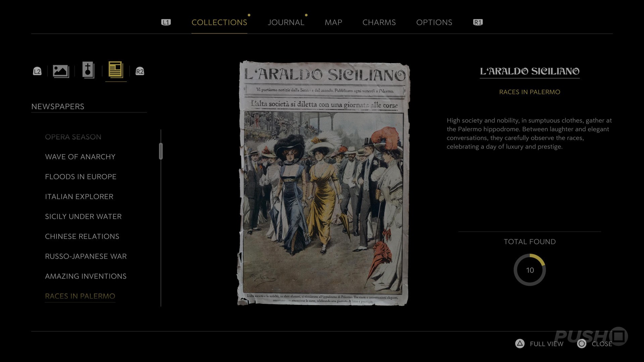This screenshot has height=362, width=644.
Task: Click the Total Found progress ring
Action: point(530,270)
